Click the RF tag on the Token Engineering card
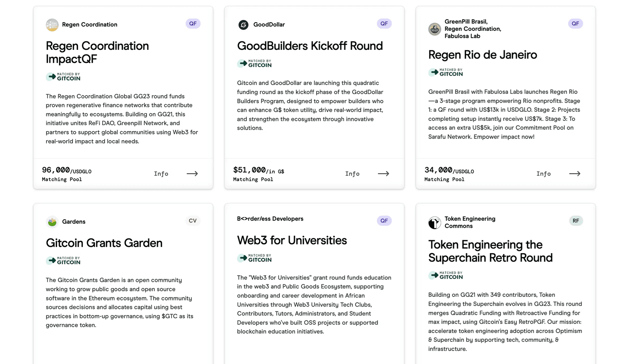The image size is (630, 364). [x=576, y=221]
